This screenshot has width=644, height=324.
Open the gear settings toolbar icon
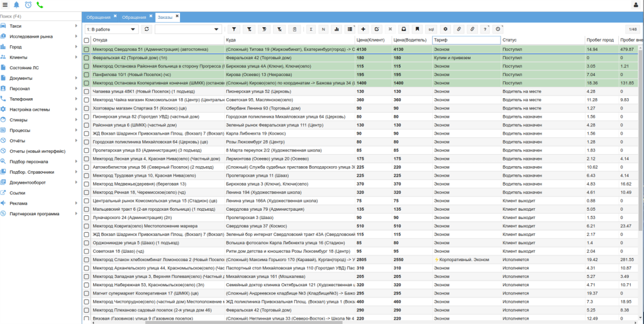tap(445, 29)
